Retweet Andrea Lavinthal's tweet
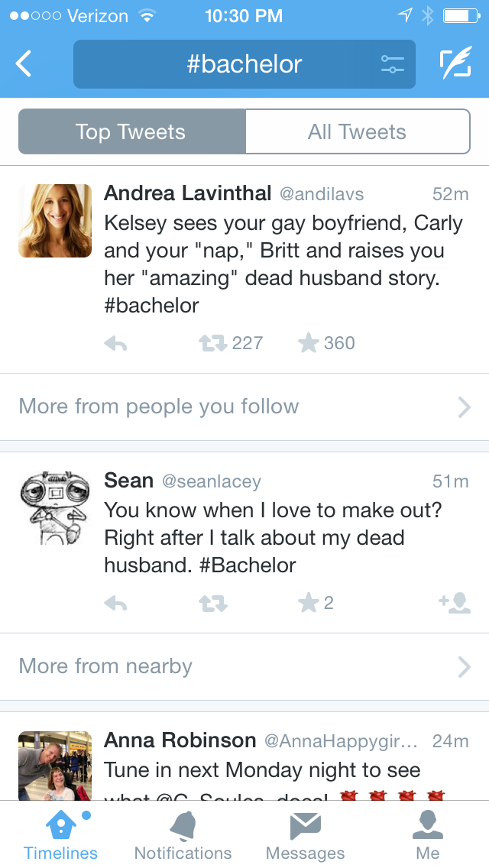Screen dimensions: 489x868 click(212, 344)
